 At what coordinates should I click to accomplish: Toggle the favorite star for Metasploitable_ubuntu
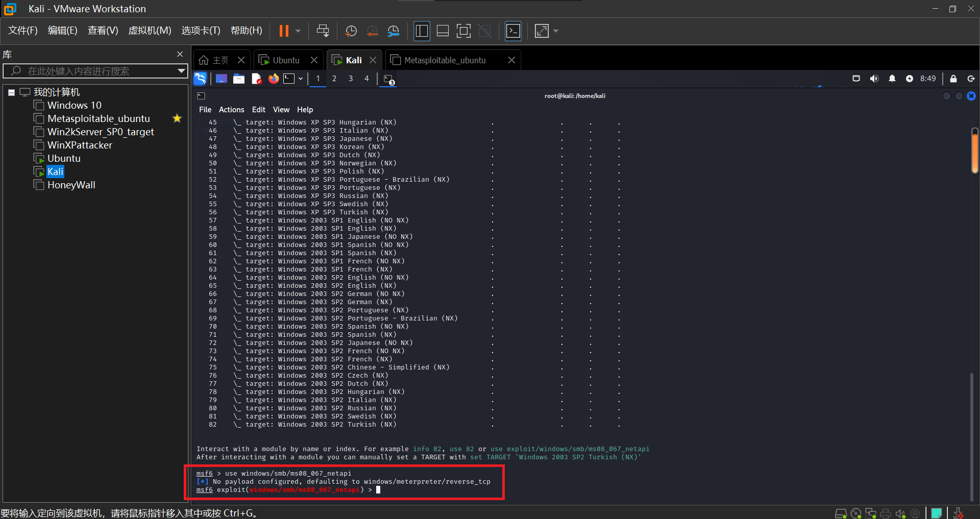coord(177,118)
